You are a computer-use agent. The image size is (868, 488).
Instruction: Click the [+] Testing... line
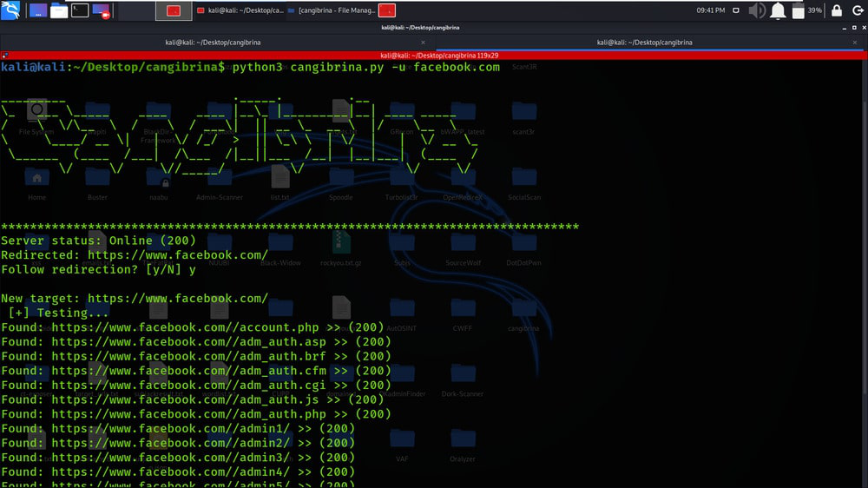click(x=59, y=313)
